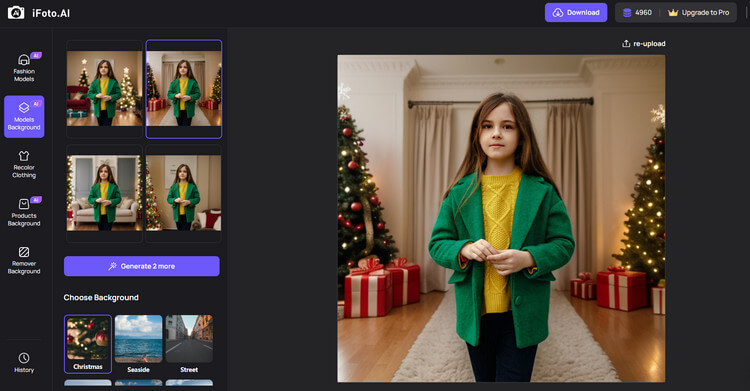Select the Models Background tool

(24, 117)
